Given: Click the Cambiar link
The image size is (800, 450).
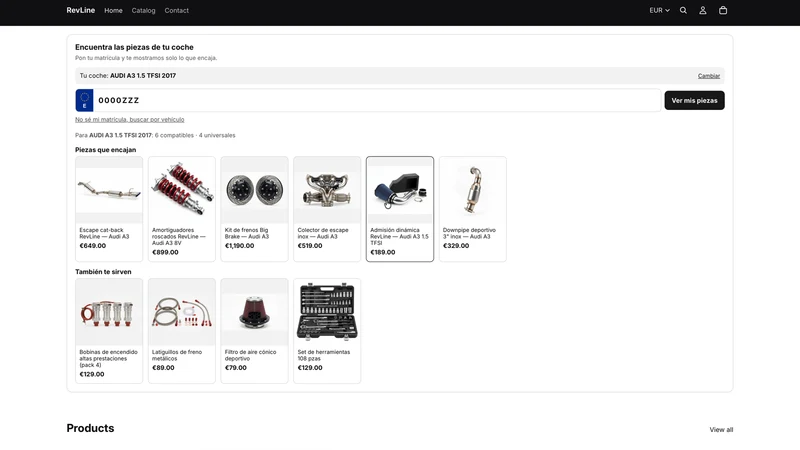Looking at the screenshot, I should (709, 76).
